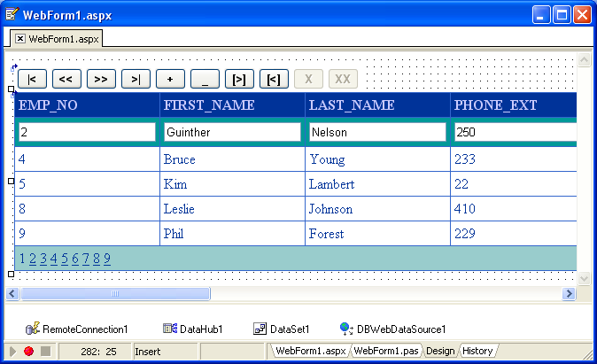
Task: Open the WebForm1.pas bottom tab
Action: coord(385,352)
